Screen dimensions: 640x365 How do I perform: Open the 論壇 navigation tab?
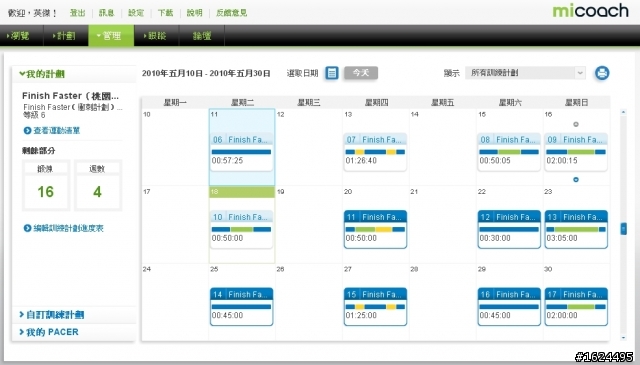tap(202, 36)
